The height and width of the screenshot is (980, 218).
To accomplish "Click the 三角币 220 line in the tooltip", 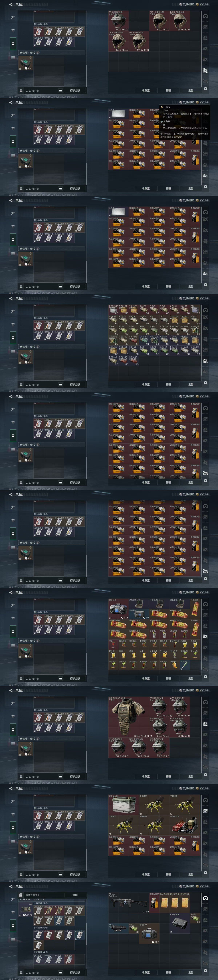I will [166, 109].
